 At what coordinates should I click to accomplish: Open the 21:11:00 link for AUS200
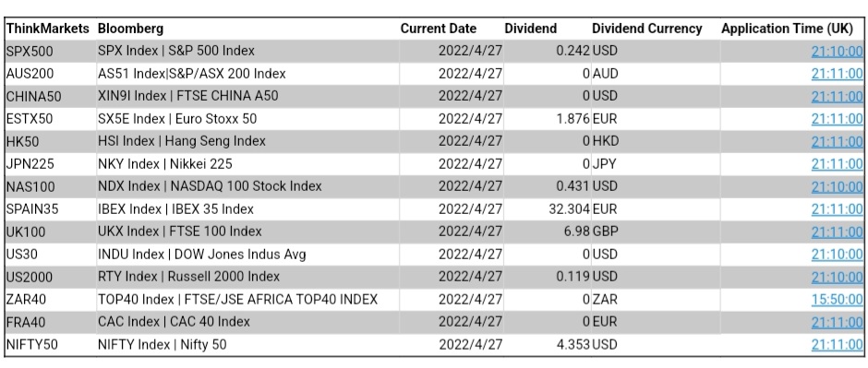point(837,74)
